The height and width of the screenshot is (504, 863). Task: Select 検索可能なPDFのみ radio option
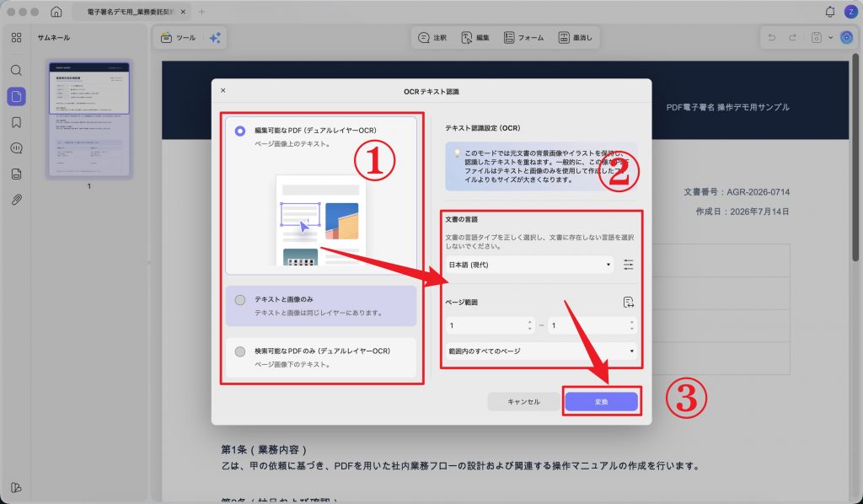click(240, 351)
